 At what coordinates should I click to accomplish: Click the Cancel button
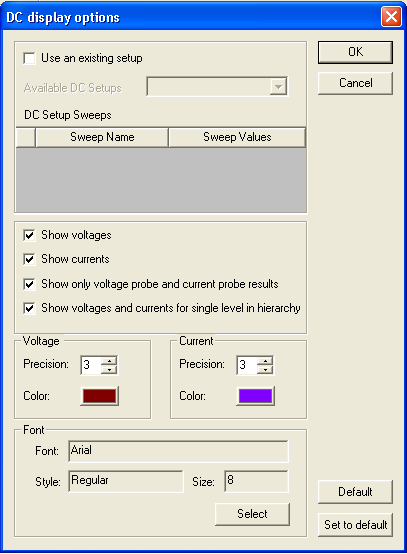[355, 83]
